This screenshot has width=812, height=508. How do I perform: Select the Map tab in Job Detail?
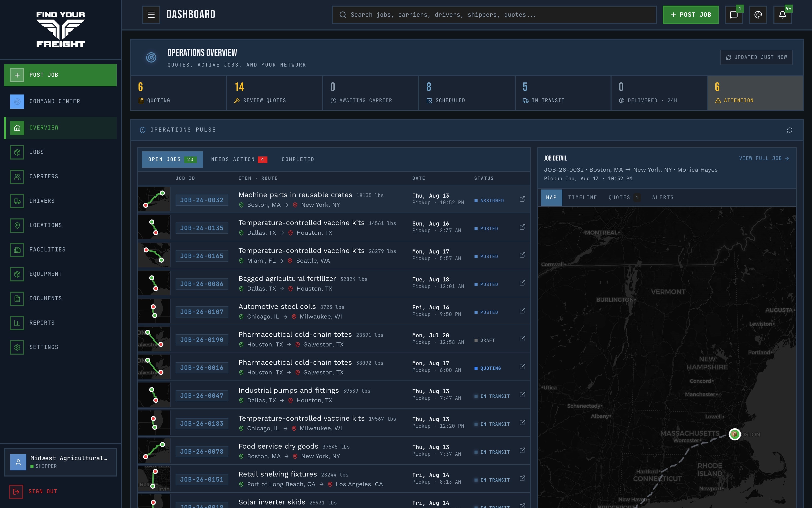(551, 198)
